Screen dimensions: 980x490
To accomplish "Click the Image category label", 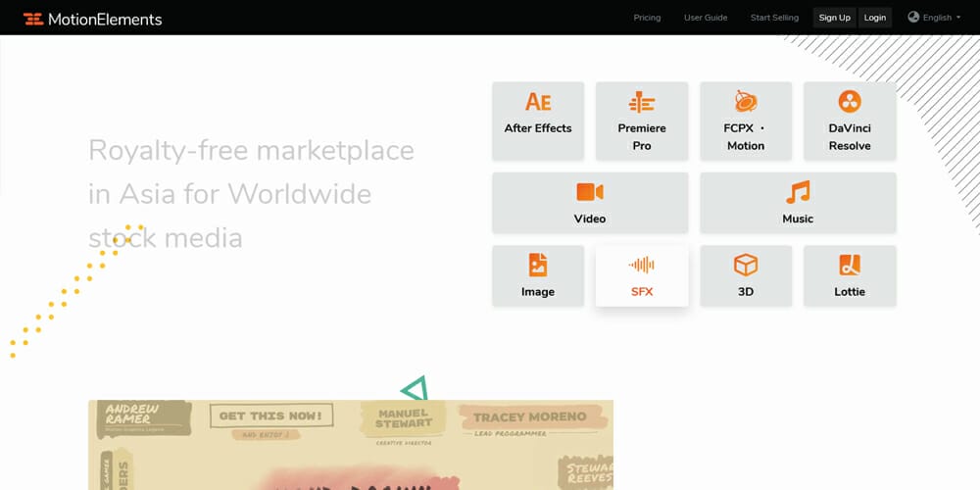I will coord(537,292).
